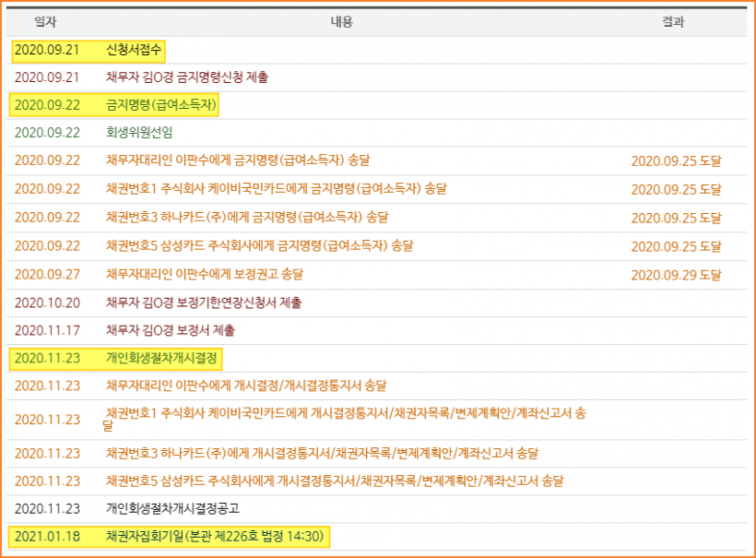Click 2020.09.25 도달 result for 삼성카드 row
Viewport: 756px width, 558px height.
[x=677, y=246]
